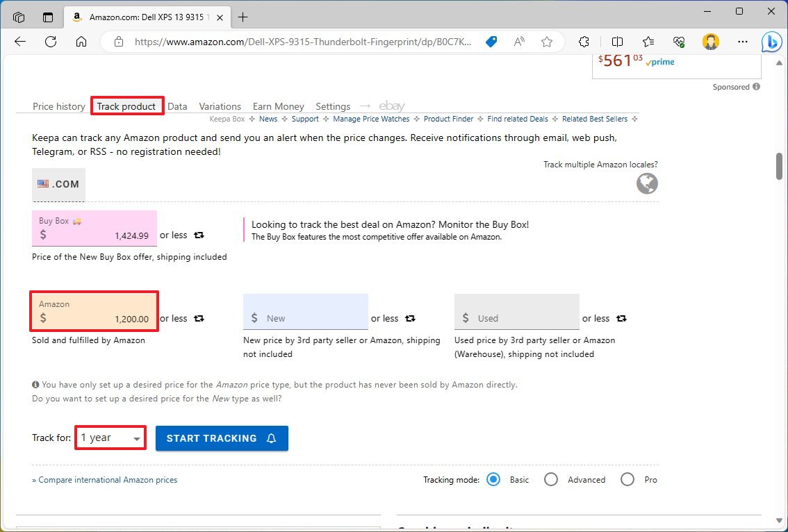
Task: Click the browser address bar URL
Action: pos(302,42)
